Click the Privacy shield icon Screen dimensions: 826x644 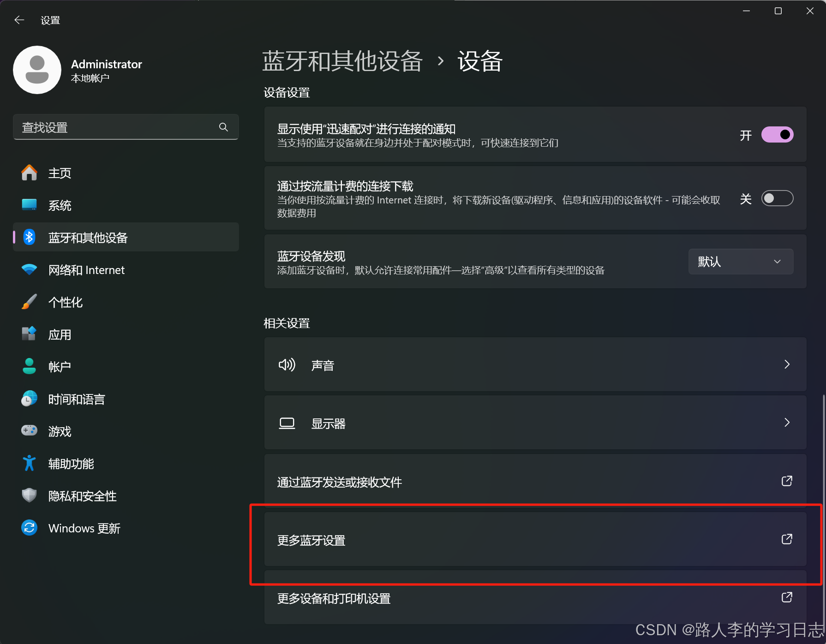click(29, 495)
